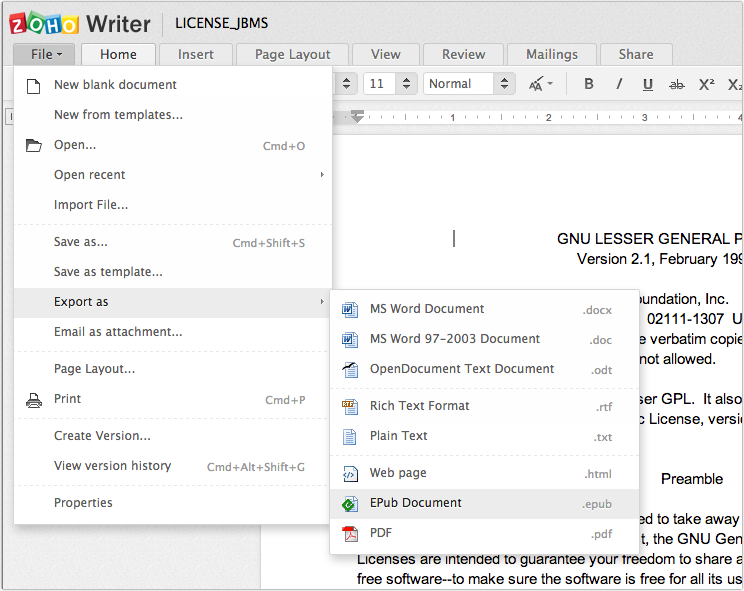
Task: Switch to the Review tab
Action: [x=463, y=54]
